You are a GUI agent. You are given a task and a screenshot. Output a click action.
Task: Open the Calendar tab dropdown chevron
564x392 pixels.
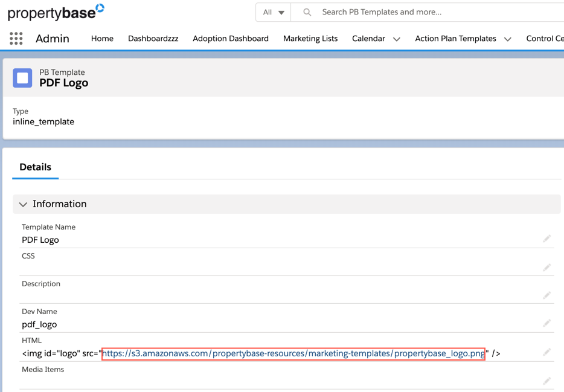[x=396, y=39]
